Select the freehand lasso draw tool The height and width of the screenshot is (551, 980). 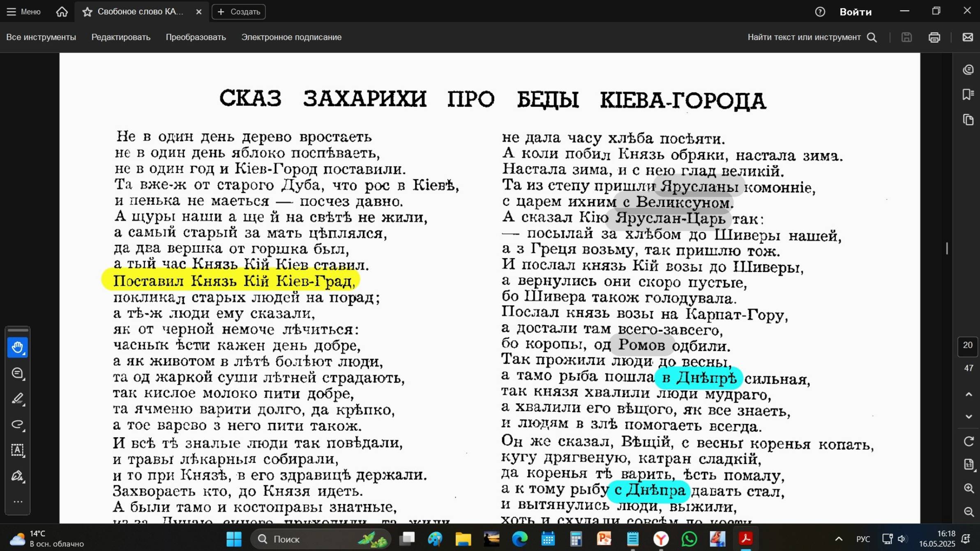(17, 424)
